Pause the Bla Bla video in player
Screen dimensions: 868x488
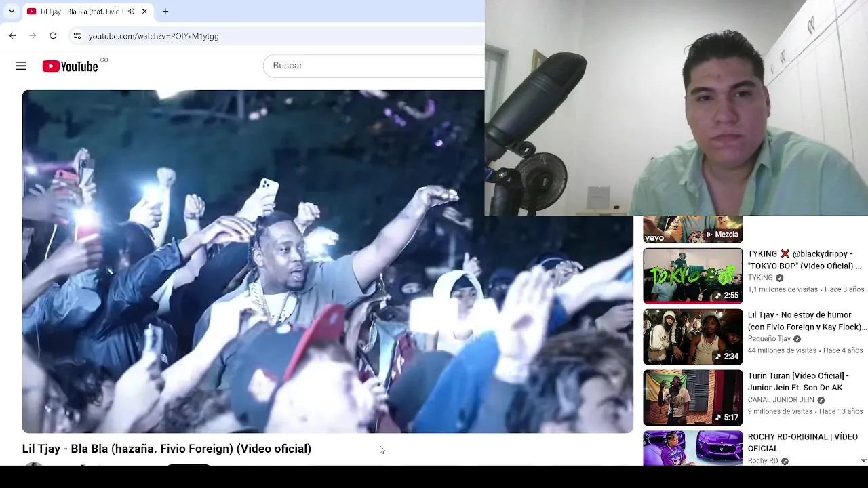328,262
